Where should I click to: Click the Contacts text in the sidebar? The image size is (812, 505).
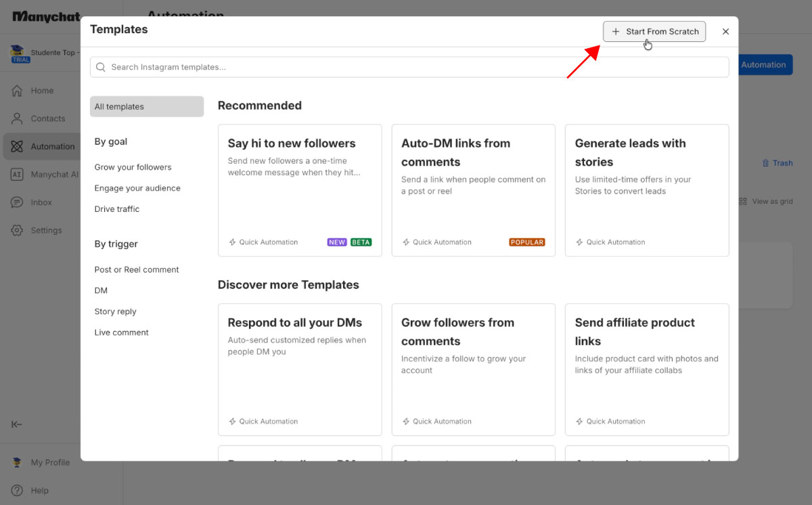pyautogui.click(x=48, y=118)
